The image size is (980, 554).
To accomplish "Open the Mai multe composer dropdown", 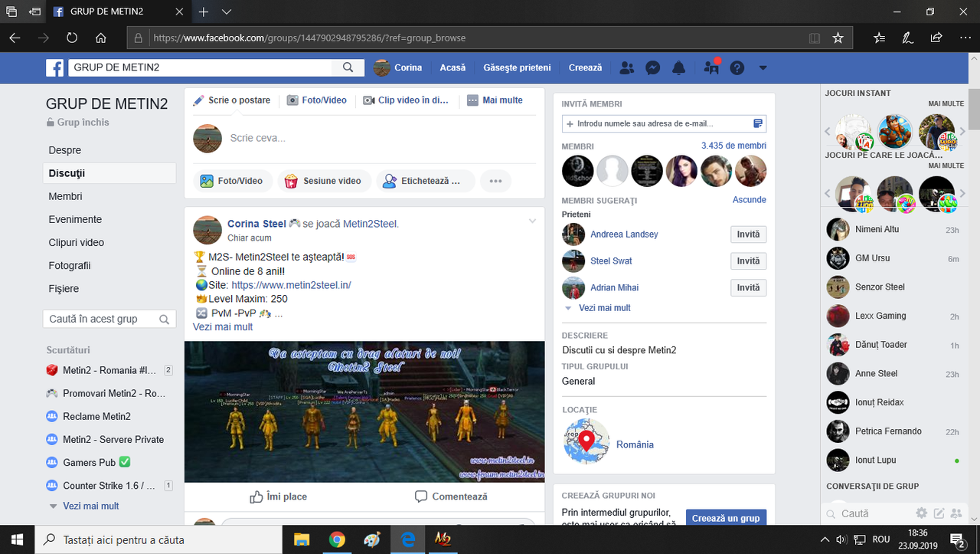I will click(x=495, y=100).
